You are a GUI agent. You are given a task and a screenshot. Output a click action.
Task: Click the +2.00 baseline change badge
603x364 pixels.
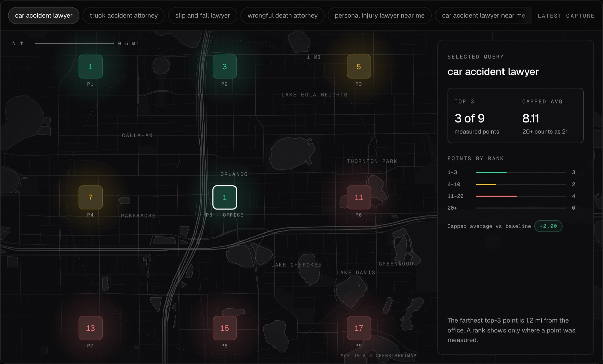[x=548, y=226]
